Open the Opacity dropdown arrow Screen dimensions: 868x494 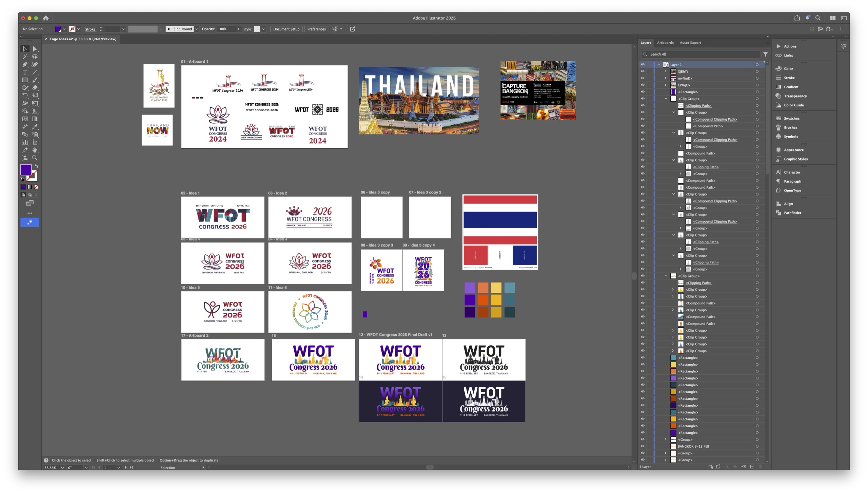point(239,29)
